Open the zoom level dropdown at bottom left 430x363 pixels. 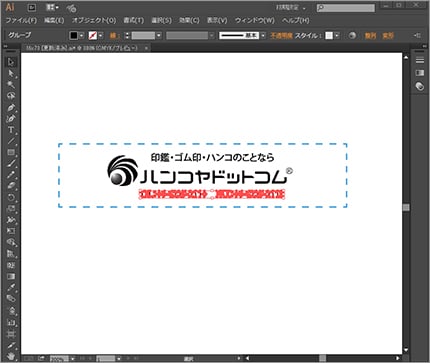(x=73, y=359)
